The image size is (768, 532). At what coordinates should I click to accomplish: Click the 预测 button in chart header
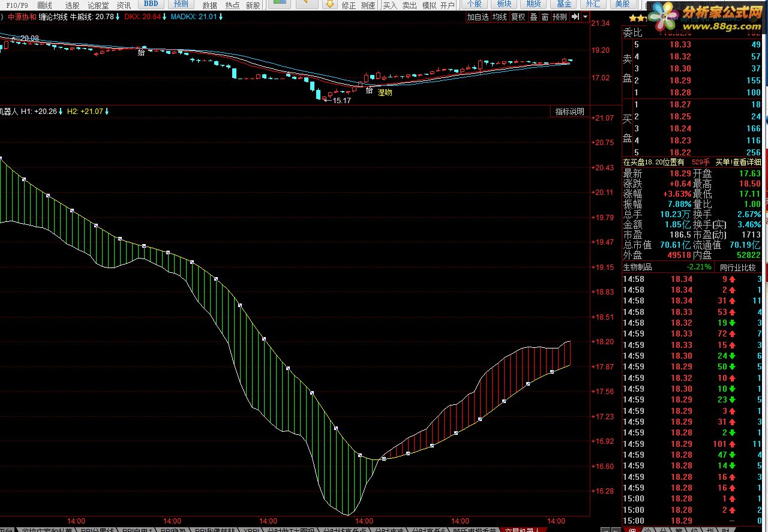coord(560,17)
